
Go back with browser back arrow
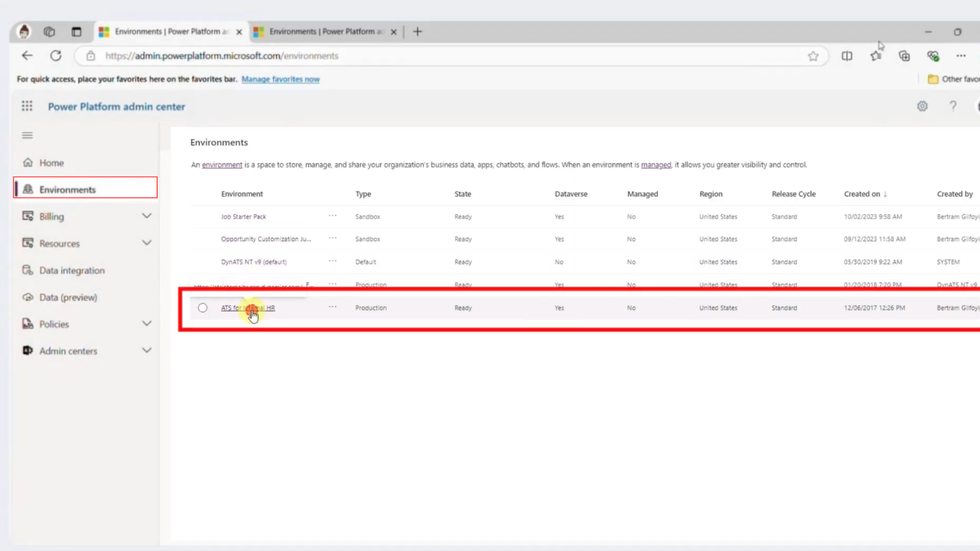(x=27, y=56)
